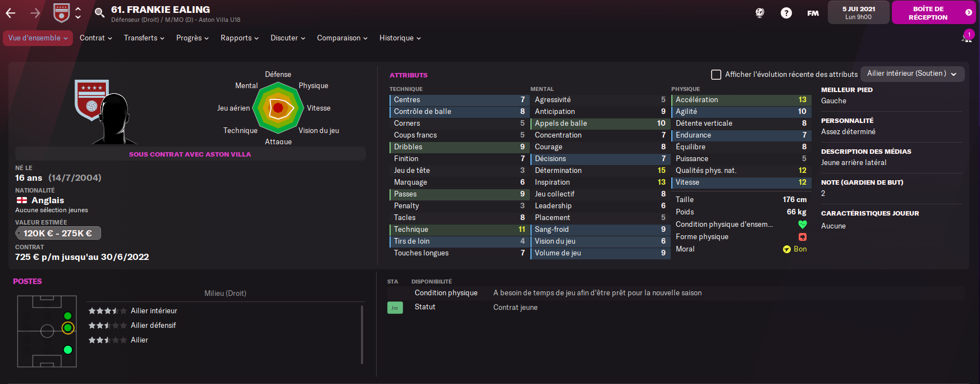980x384 pixels.
Task: Select the highlighted right midfield position dot on pitch
Action: point(68,328)
